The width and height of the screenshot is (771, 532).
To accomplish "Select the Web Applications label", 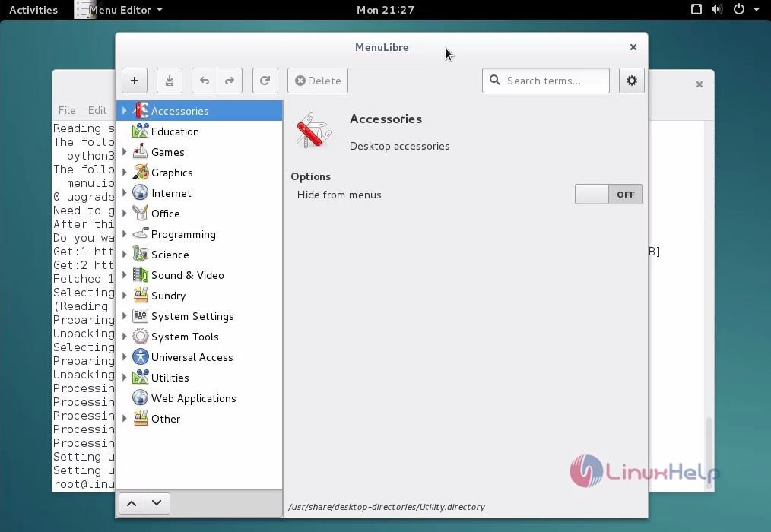I will coord(194,398).
